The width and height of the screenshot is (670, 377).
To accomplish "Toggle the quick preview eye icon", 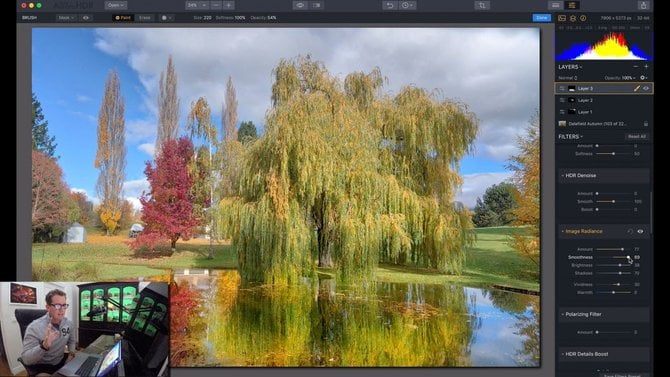I will pyautogui.click(x=300, y=5).
